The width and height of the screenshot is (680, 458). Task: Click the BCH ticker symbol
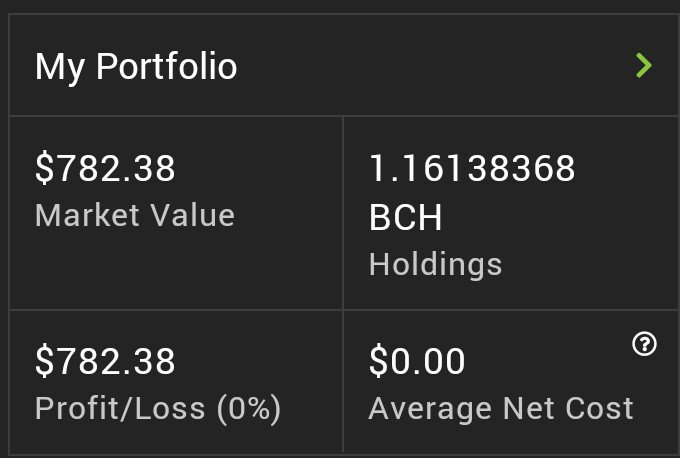point(405,217)
